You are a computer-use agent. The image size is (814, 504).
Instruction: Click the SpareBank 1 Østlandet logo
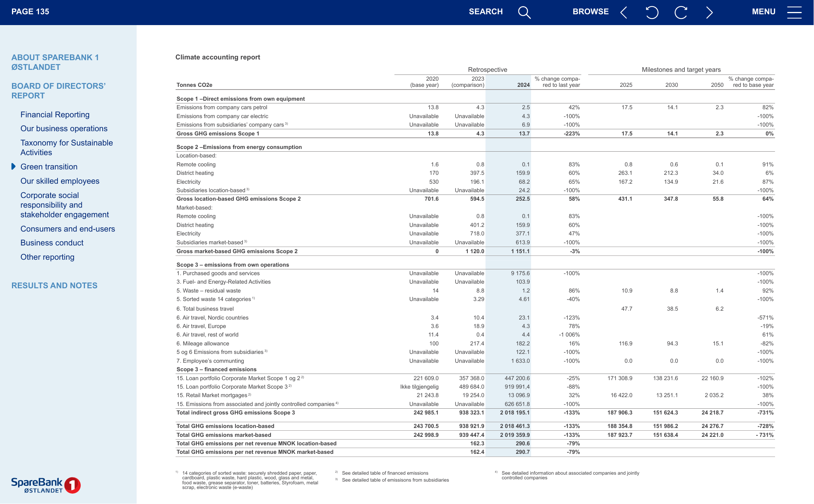46,485
